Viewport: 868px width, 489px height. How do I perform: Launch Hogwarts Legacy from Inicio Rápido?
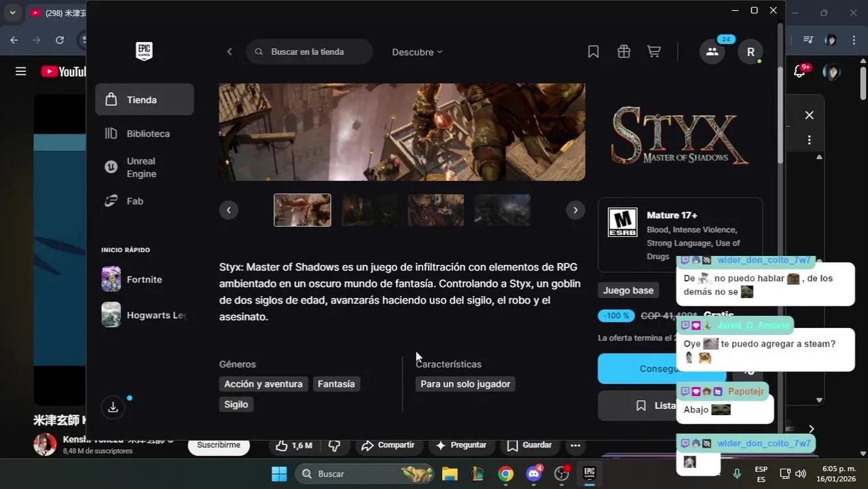(144, 315)
